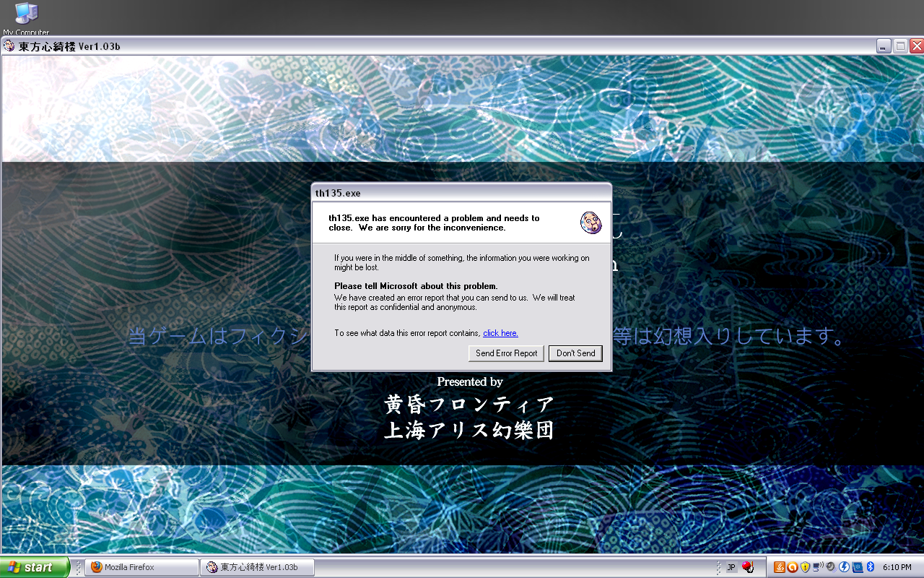Click the th135.exe dialog title bar

[461, 193]
